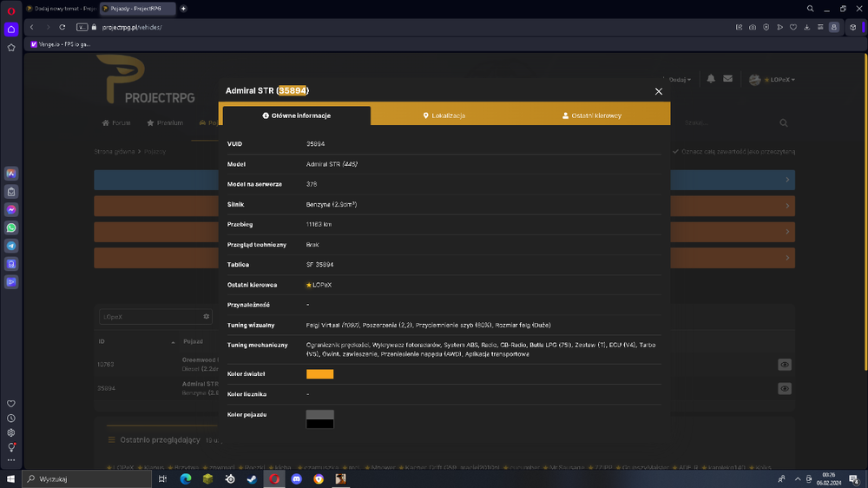This screenshot has width=868, height=488.
Task: Open the messages envelope icon
Action: (728, 79)
